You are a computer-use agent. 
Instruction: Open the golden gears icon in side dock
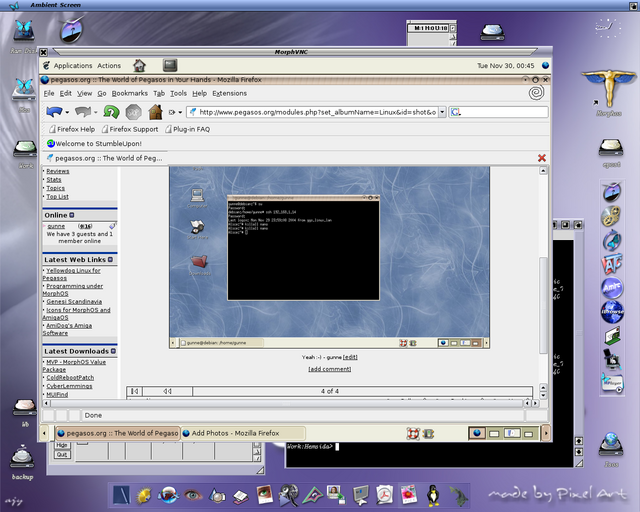tap(611, 216)
